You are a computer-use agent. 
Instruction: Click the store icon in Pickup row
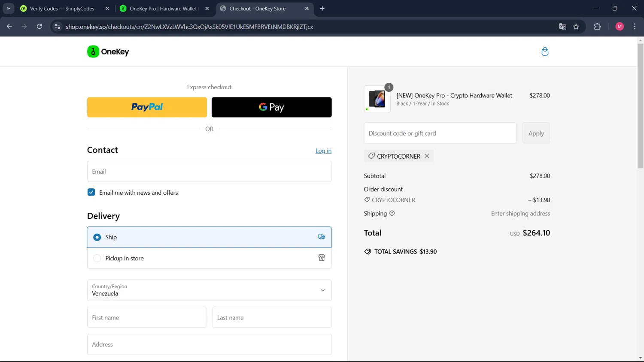[x=322, y=258]
